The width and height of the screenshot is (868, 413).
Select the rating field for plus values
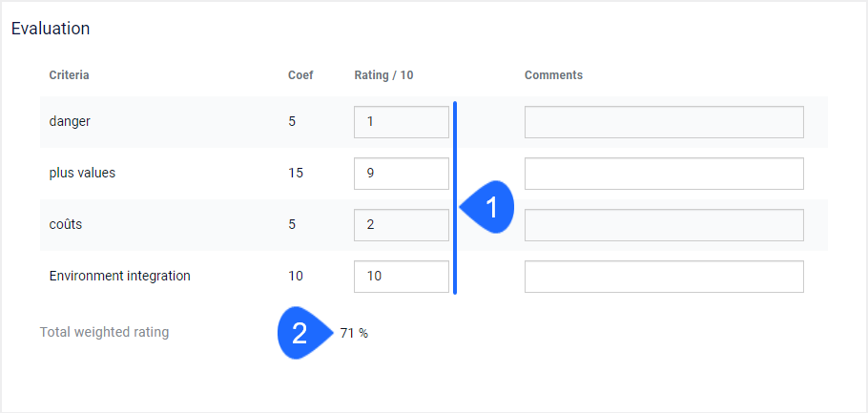(x=402, y=174)
